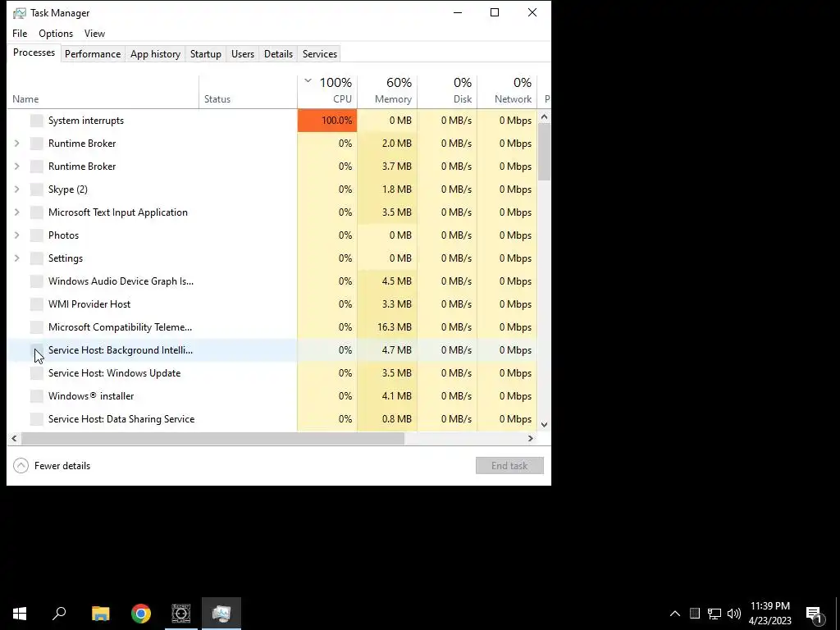The width and height of the screenshot is (840, 630).
Task: Open the View menu
Action: 94,33
